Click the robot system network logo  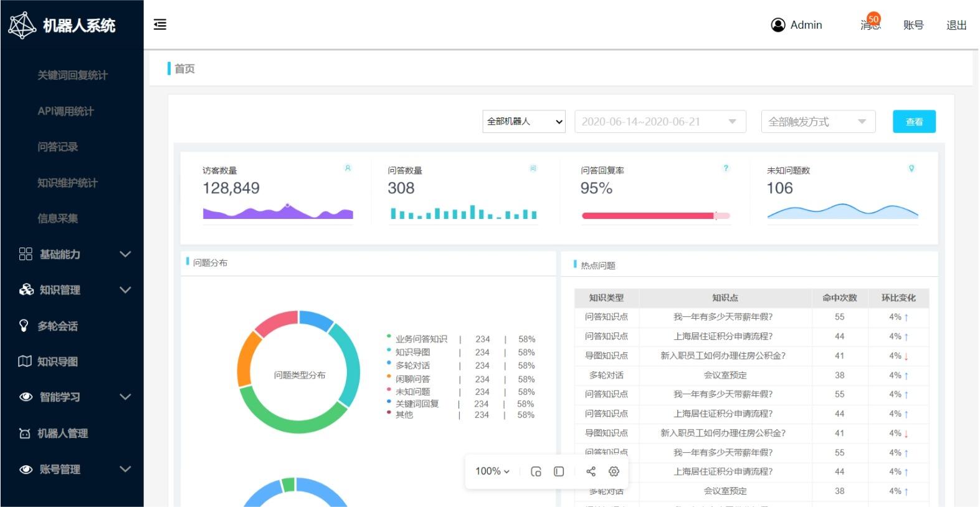pos(22,25)
